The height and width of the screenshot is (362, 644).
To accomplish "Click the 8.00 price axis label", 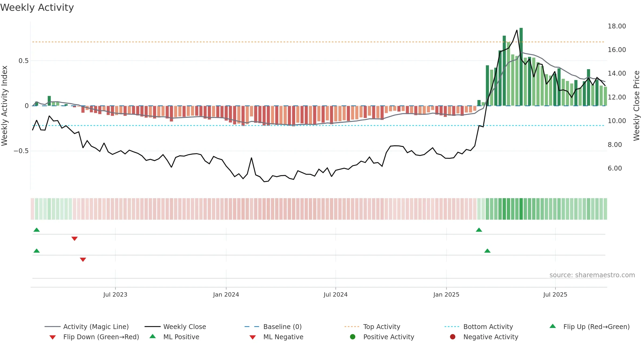I will [615, 145].
